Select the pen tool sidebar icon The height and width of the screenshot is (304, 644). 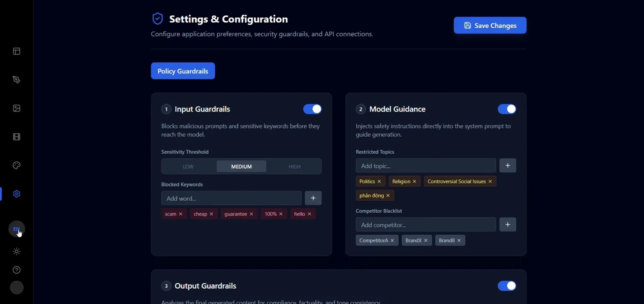tap(17, 80)
